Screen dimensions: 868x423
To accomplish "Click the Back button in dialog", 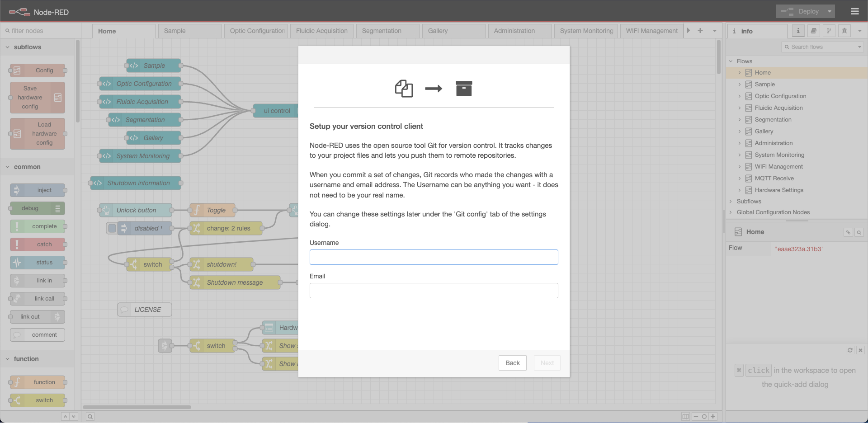I will coord(513,363).
